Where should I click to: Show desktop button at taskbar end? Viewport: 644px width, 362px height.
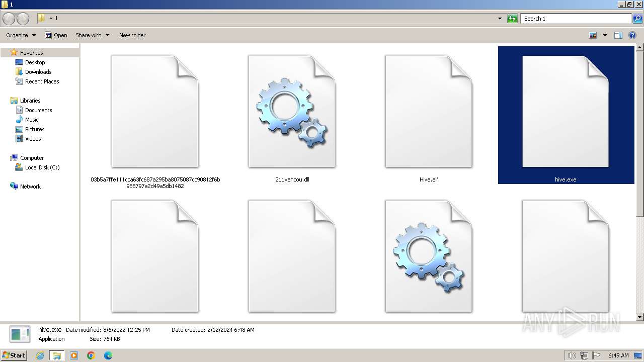638,355
